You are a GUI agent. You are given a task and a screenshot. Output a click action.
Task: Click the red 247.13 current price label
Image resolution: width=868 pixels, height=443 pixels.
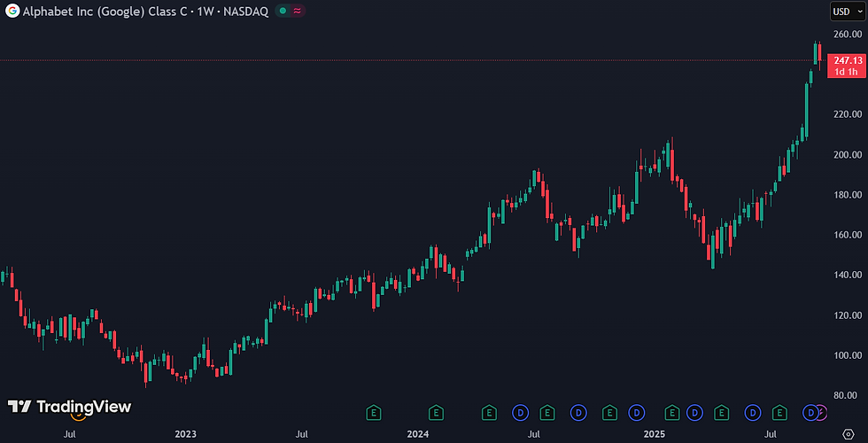[847, 60]
